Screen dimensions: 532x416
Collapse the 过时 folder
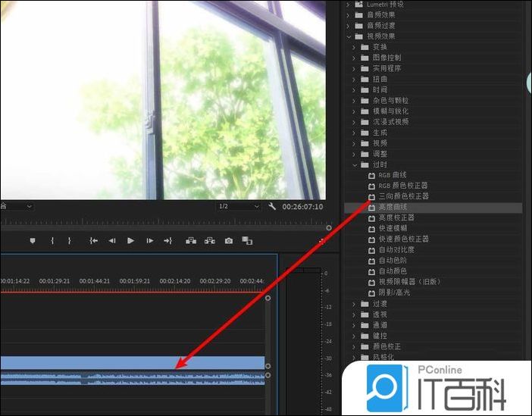point(355,165)
